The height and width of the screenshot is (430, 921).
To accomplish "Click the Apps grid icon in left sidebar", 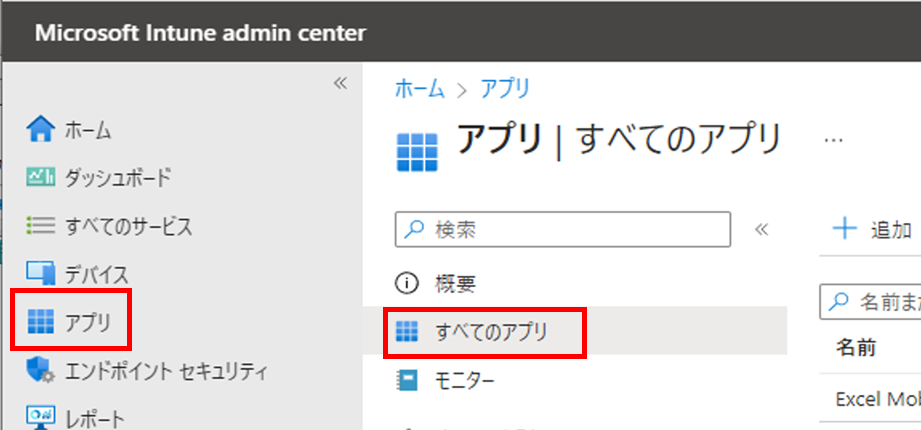I will 41,322.
